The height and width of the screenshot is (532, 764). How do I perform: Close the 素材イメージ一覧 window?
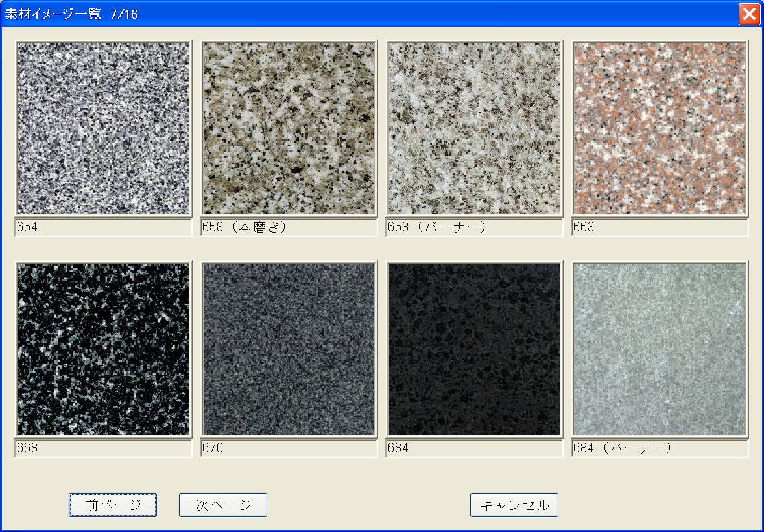click(x=749, y=14)
